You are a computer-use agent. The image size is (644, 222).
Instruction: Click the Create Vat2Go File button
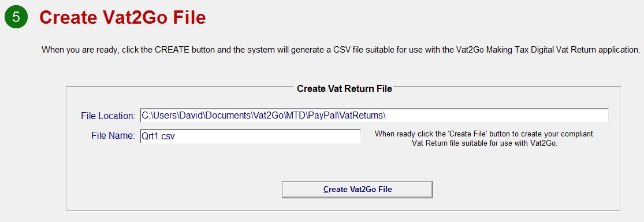tap(358, 190)
